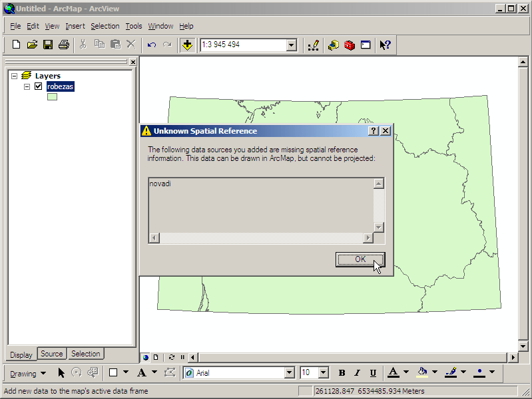Pause map drawing
The width and height of the screenshot is (532, 399).
(x=182, y=357)
